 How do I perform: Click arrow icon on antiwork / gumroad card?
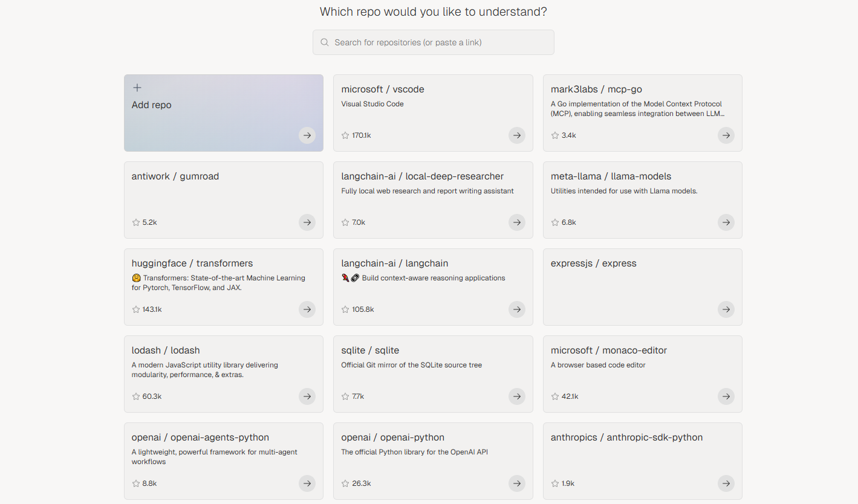pos(307,222)
